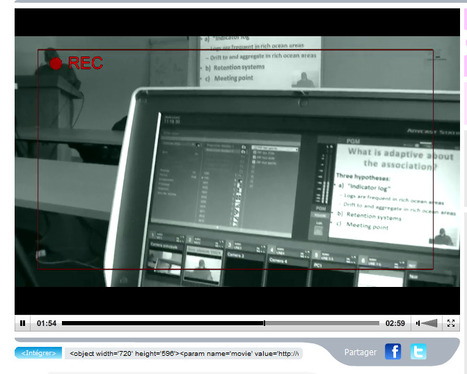Click the Partager label
The height and width of the screenshot is (374, 467).
coord(360,352)
